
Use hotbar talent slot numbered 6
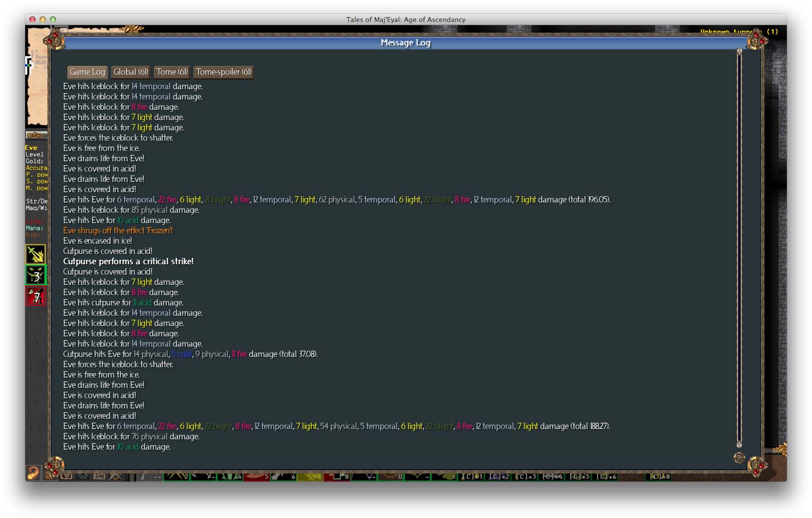pos(284,477)
